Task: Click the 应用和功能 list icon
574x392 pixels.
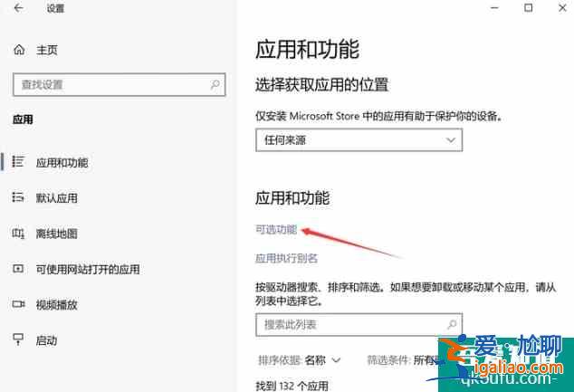Action: pos(18,161)
